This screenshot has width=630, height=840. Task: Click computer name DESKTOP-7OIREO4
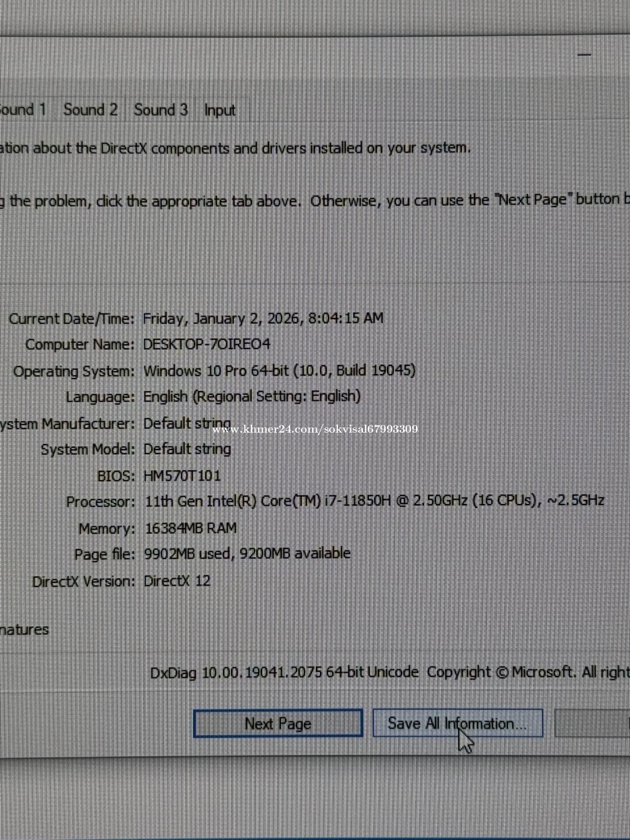206,344
